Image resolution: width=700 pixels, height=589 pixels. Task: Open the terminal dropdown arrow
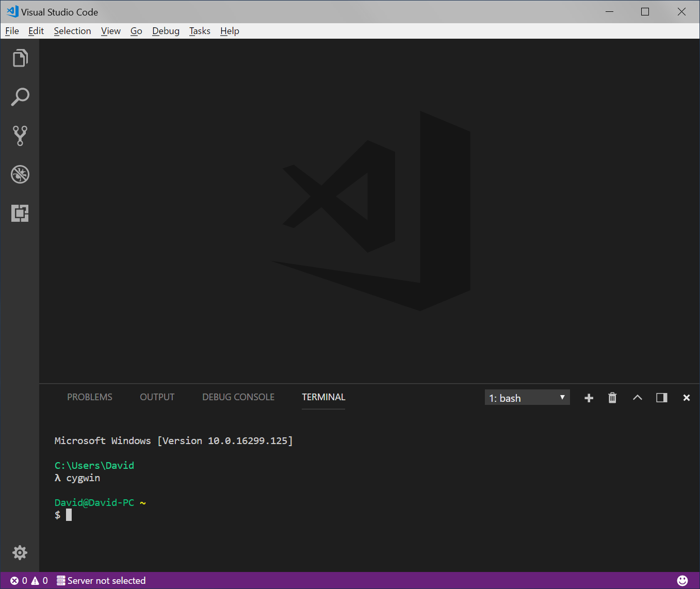click(x=562, y=397)
